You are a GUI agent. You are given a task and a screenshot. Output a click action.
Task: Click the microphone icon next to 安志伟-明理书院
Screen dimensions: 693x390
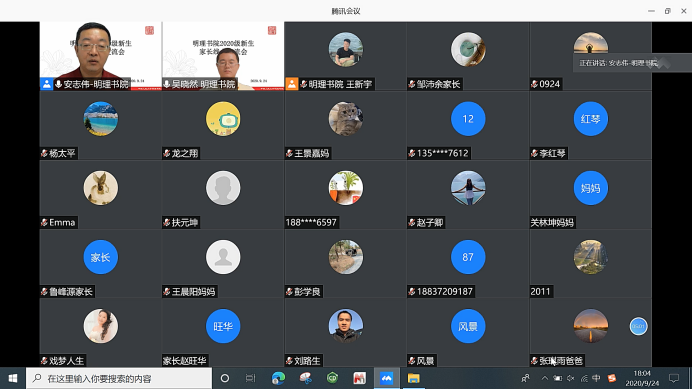tap(58, 84)
